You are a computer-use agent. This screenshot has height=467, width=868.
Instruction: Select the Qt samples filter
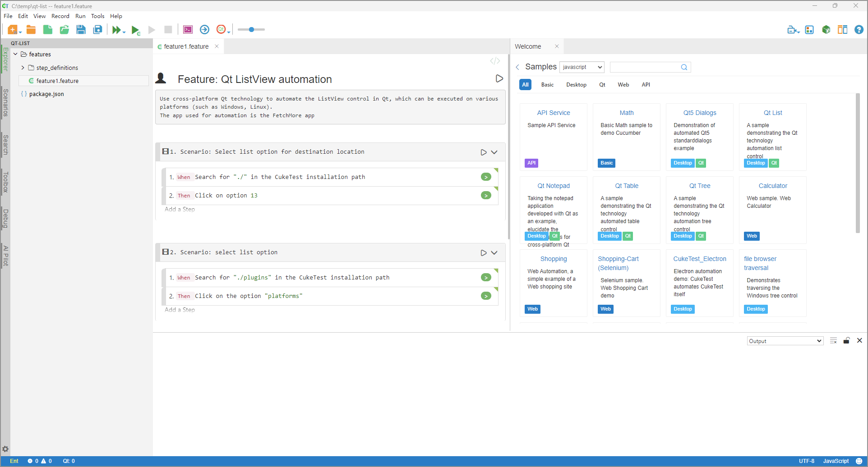(602, 85)
